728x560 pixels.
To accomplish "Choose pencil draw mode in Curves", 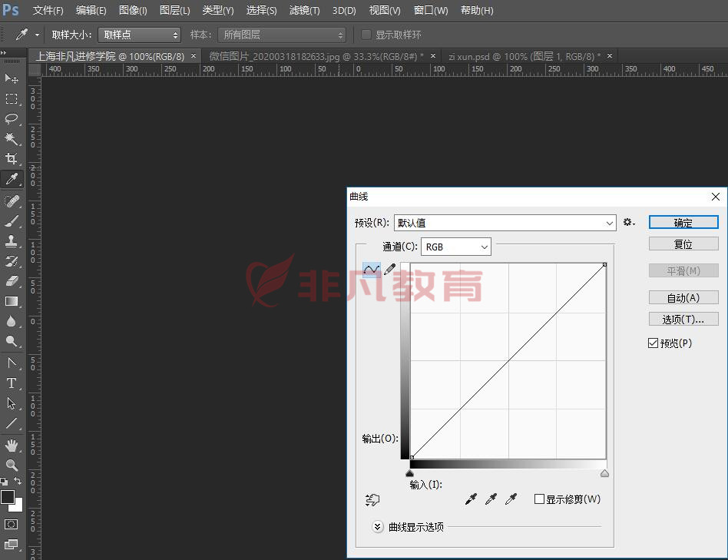I will (389, 269).
